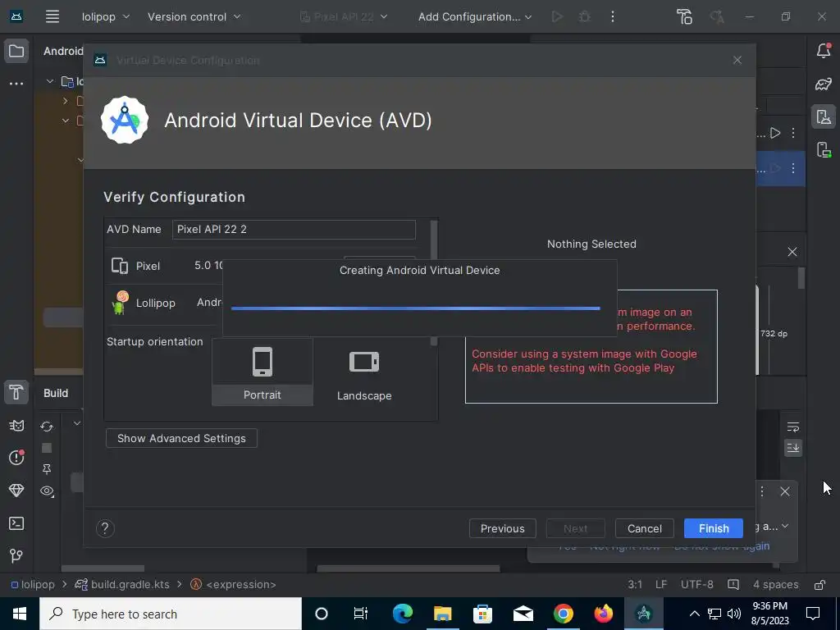Select the Build tab label
The image size is (840, 630).
point(56,393)
